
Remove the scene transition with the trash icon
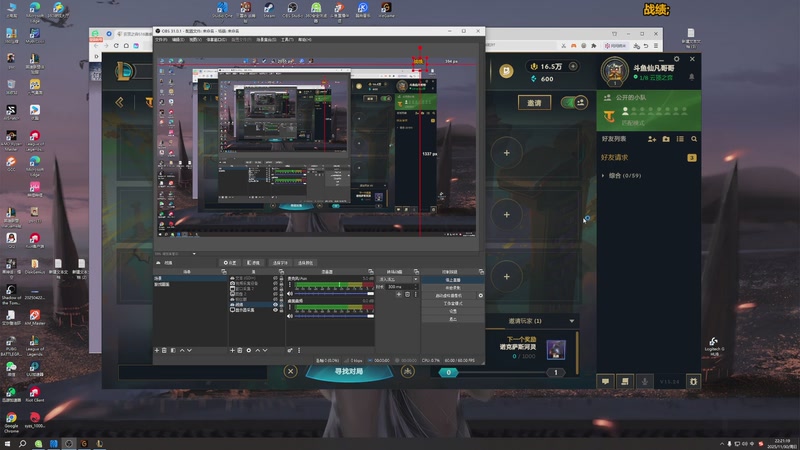pos(408,294)
